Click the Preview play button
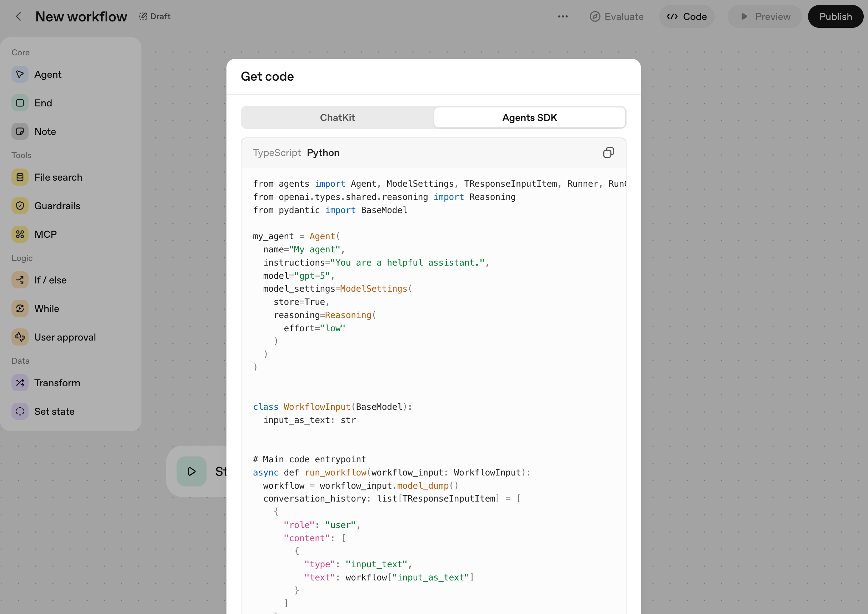The image size is (868, 614). 765,17
